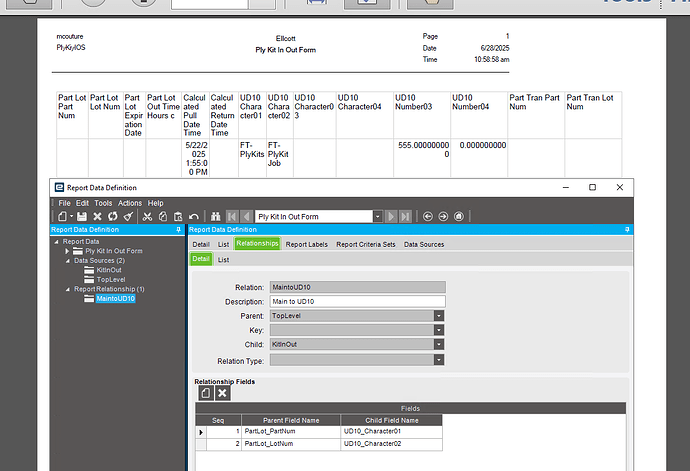Viewport: 690px width, 471px height.
Task: Select Ply Kit In Out Form tree item
Action: point(114,251)
